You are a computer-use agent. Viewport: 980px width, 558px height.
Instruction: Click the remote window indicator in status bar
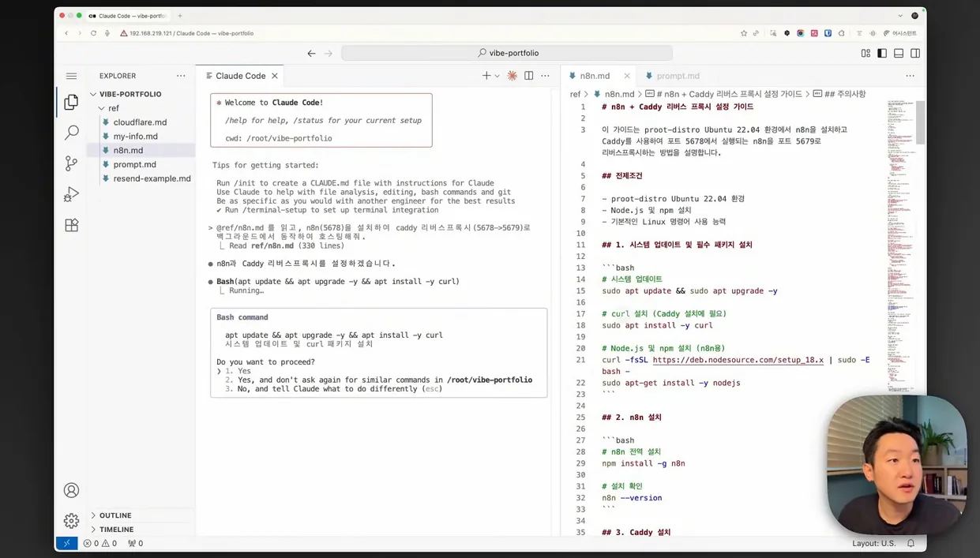(x=66, y=543)
